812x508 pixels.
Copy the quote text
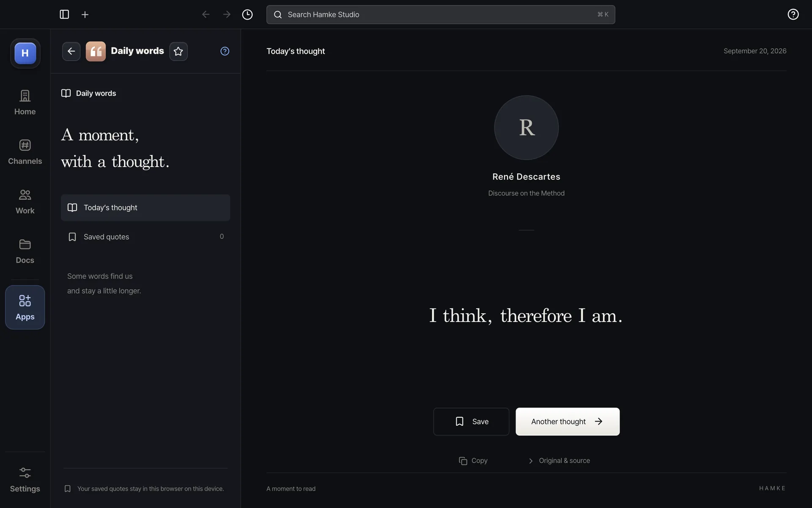pyautogui.click(x=473, y=461)
